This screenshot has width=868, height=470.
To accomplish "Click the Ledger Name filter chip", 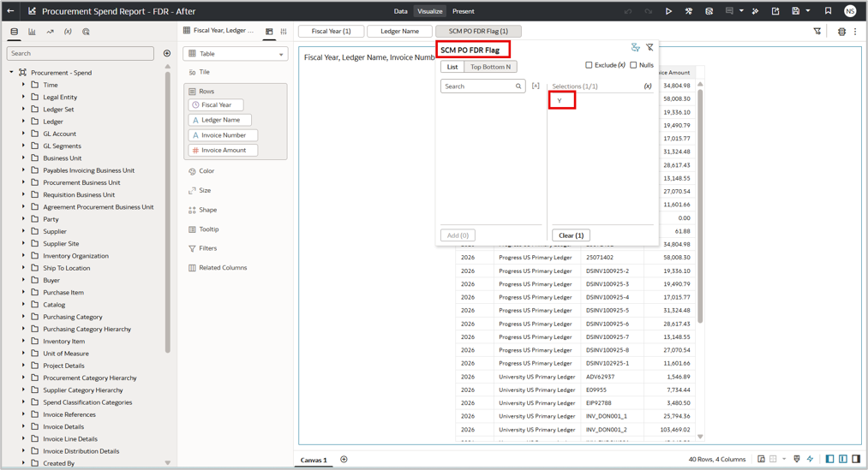I will 399,32.
